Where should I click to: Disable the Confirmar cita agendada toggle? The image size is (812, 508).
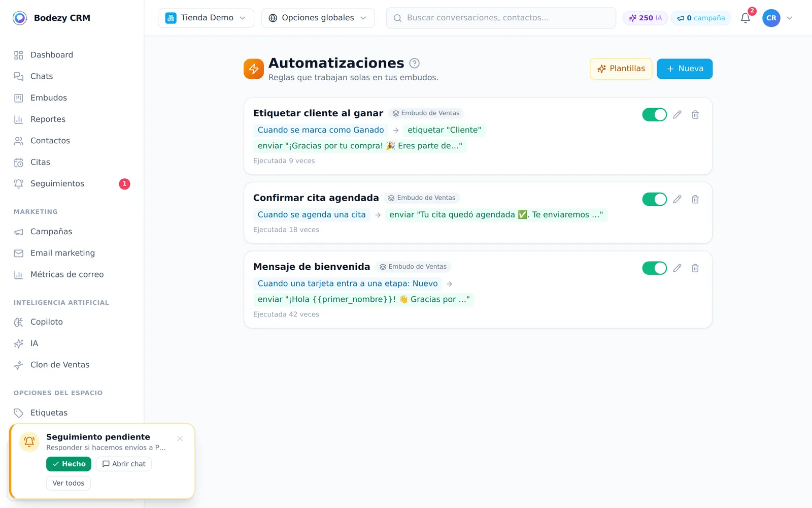[x=655, y=199]
